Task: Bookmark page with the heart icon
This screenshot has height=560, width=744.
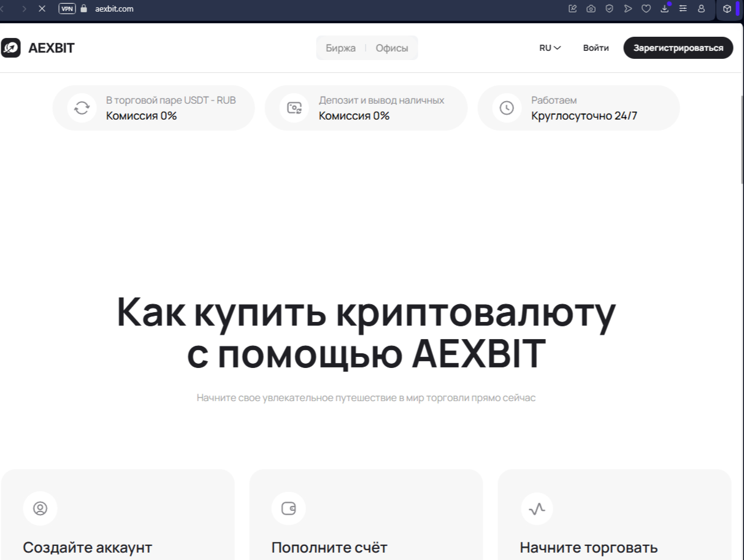Action: click(646, 9)
